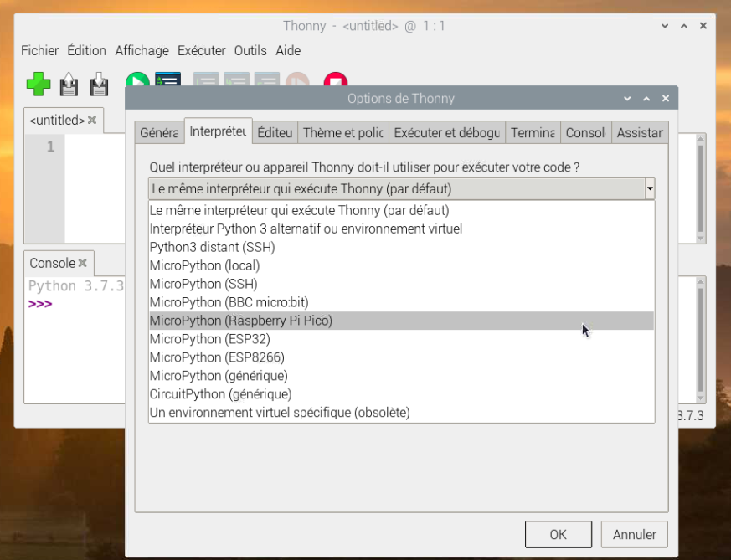Click the editor vertical scrollbar
The image size is (731, 560).
click(x=700, y=188)
